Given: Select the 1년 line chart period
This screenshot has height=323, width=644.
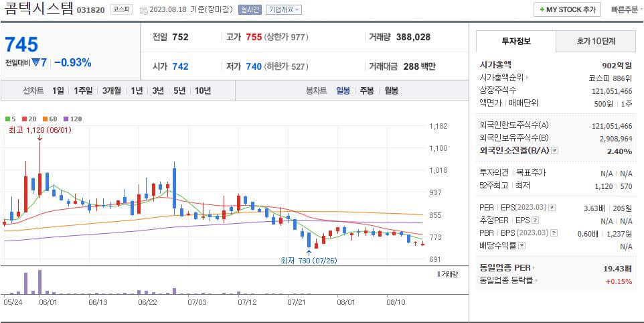Looking at the screenshot, I should pos(137,91).
